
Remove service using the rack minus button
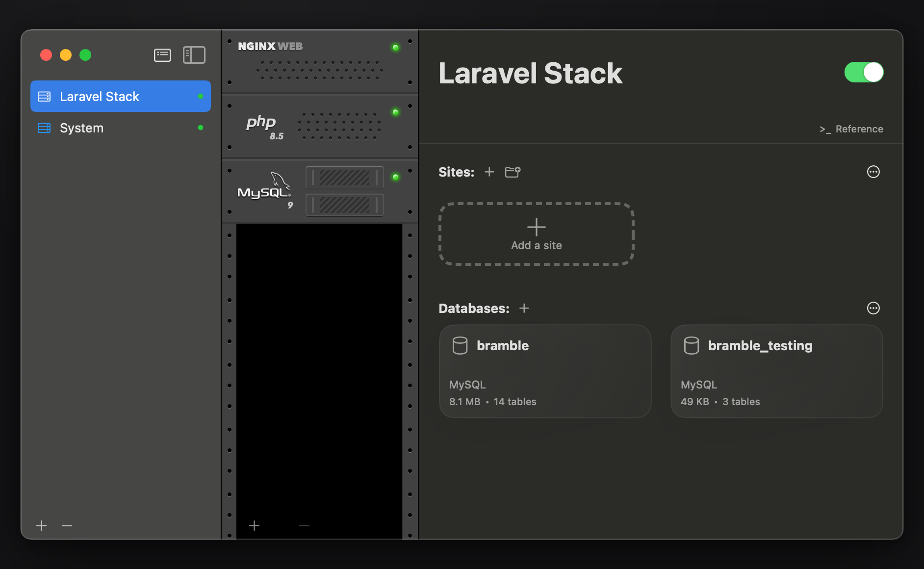pos(304,526)
